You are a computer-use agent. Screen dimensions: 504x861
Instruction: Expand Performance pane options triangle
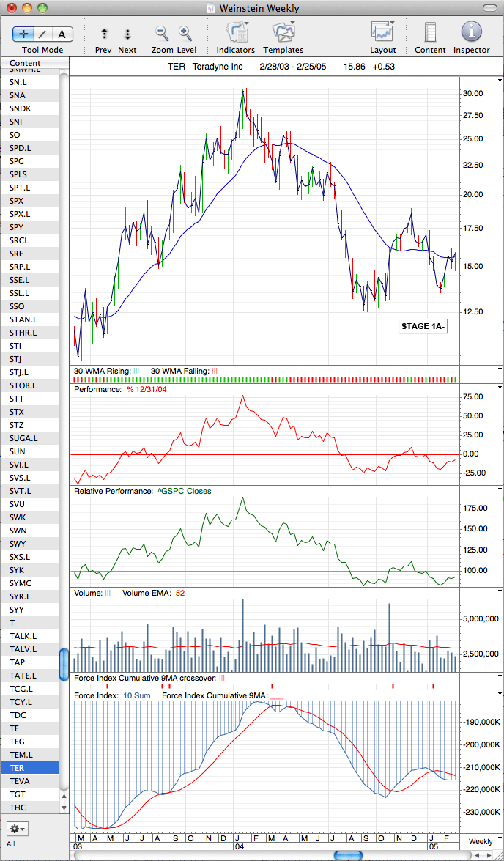499,388
